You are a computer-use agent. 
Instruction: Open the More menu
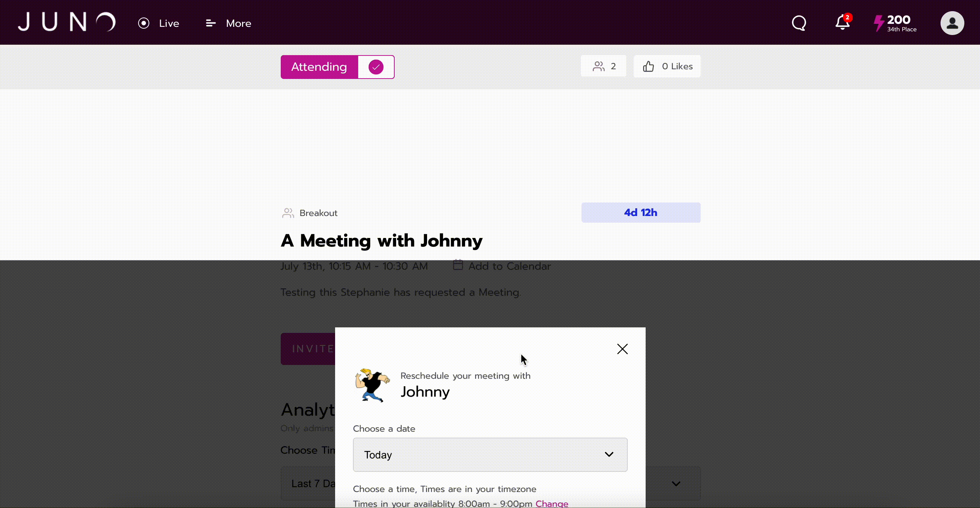click(228, 23)
